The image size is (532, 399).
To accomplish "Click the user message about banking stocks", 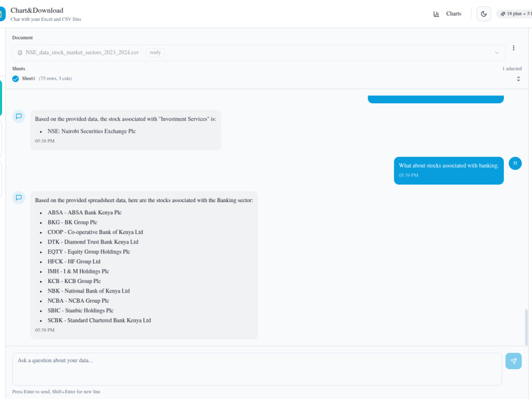I will point(448,171).
